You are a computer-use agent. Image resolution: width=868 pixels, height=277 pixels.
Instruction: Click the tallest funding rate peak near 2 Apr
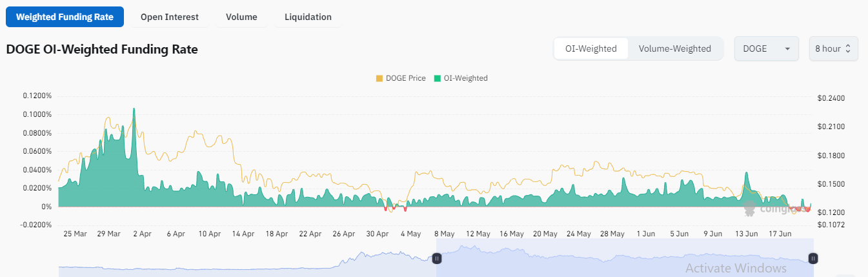pyautogui.click(x=134, y=111)
